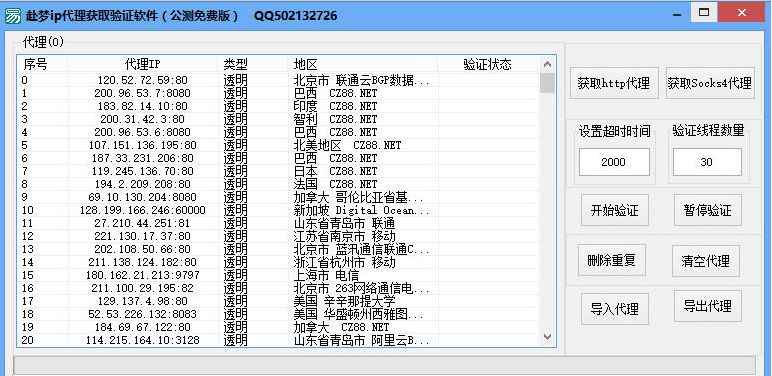Click 获取Socks4代理 button
Image resolution: width=772 pixels, height=376 pixels.
click(710, 83)
